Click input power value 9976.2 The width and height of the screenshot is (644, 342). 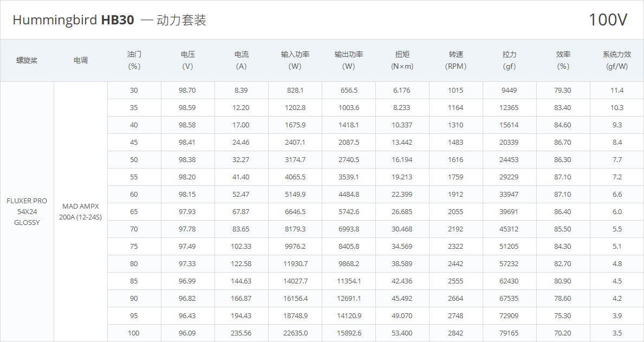click(x=295, y=246)
